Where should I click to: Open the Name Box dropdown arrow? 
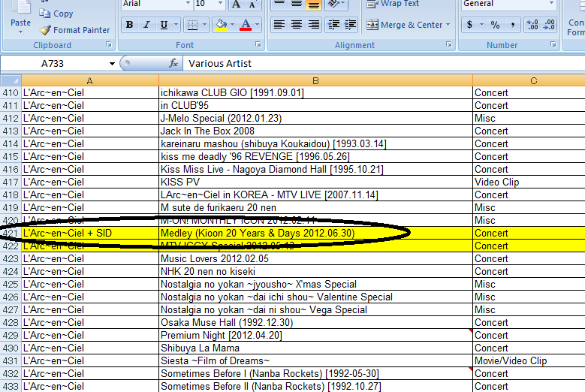[112, 63]
